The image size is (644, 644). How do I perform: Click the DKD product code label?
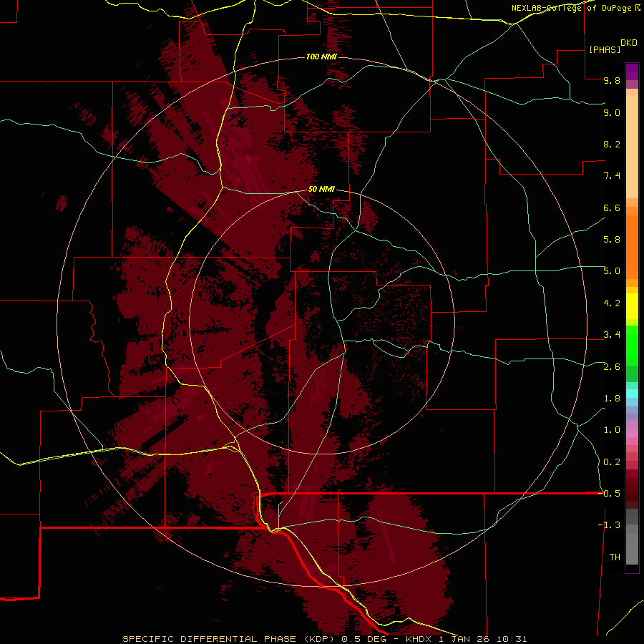click(x=629, y=43)
